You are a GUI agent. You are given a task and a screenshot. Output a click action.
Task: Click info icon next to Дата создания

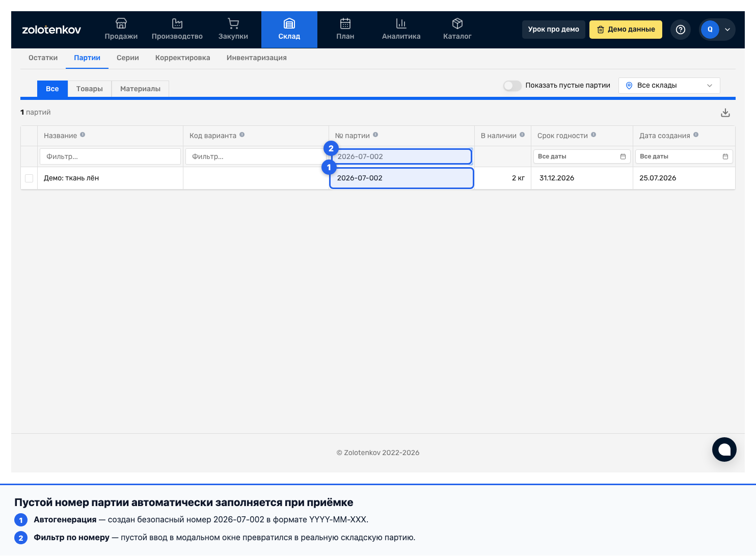click(x=696, y=135)
